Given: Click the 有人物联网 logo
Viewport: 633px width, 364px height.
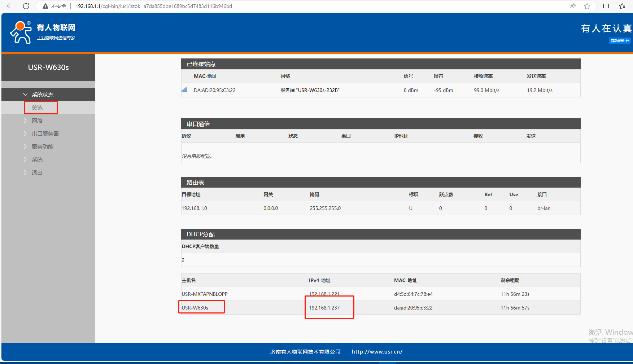Looking at the screenshot, I should 43,32.
